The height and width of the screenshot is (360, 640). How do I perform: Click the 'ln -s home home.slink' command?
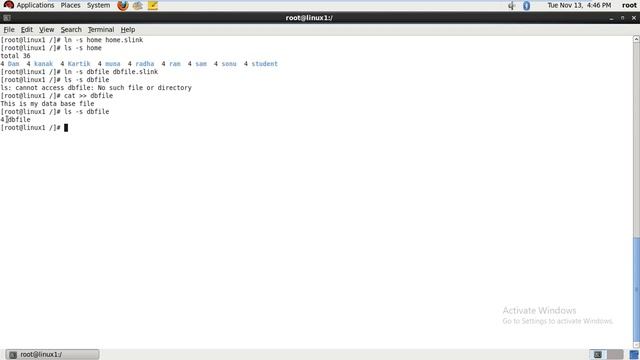click(104, 40)
